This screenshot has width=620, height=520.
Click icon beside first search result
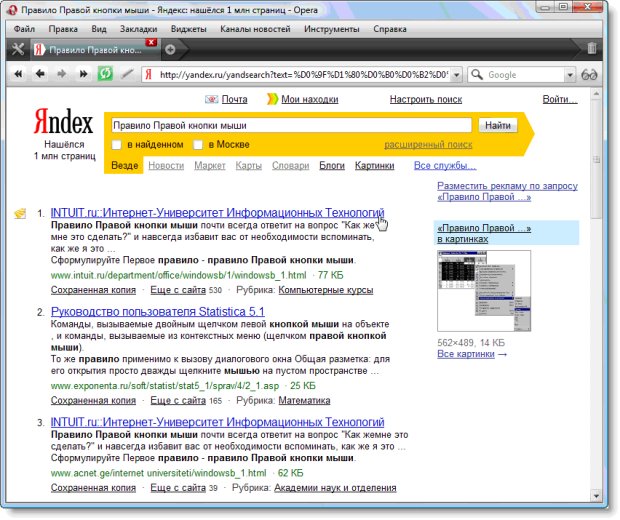pyautogui.click(x=21, y=214)
